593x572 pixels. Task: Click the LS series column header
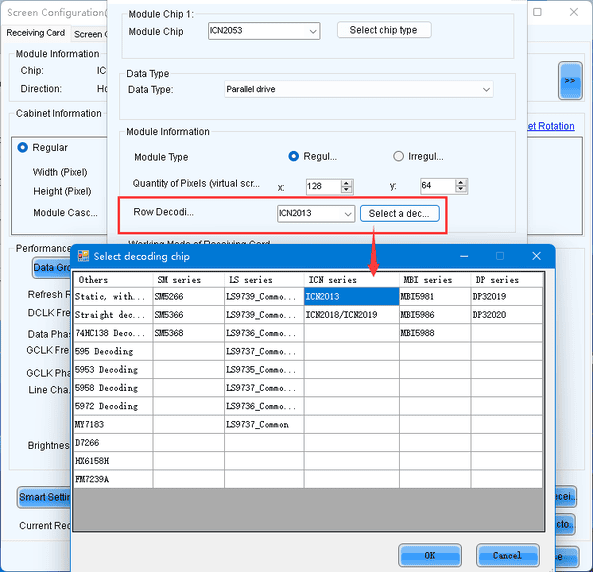tap(264, 280)
